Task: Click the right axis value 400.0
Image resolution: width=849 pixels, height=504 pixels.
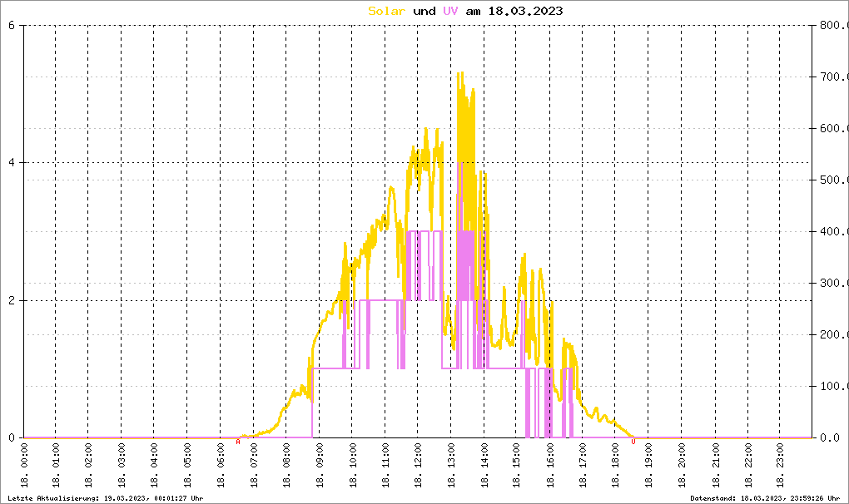Action: 833,231
